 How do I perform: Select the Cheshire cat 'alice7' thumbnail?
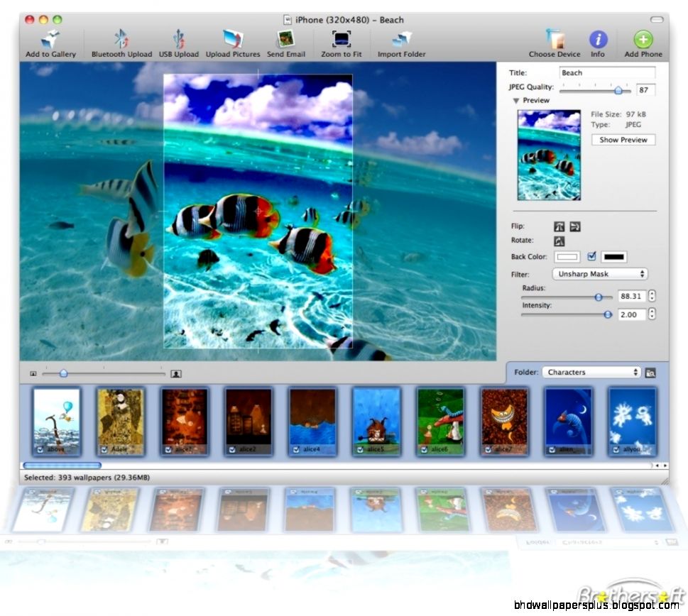tap(504, 422)
